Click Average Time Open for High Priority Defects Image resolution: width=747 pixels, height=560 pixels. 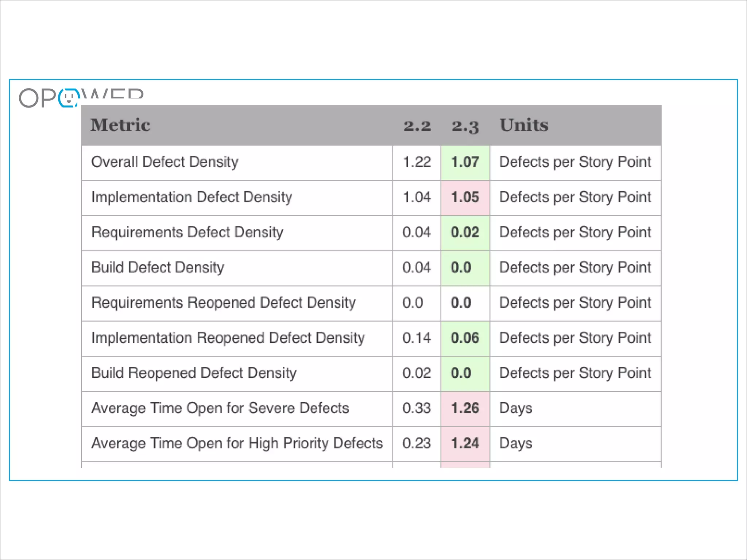point(237,444)
